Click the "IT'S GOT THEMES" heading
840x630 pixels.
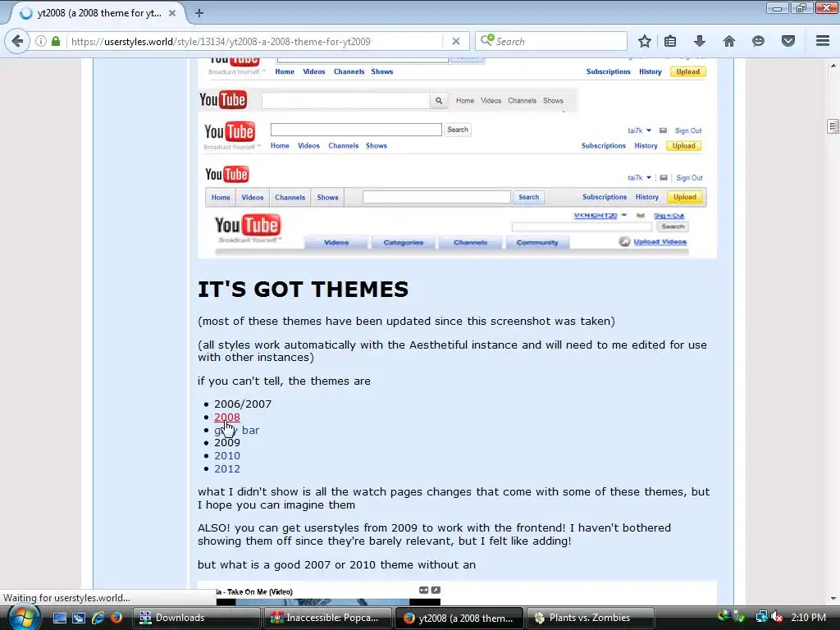click(x=304, y=290)
